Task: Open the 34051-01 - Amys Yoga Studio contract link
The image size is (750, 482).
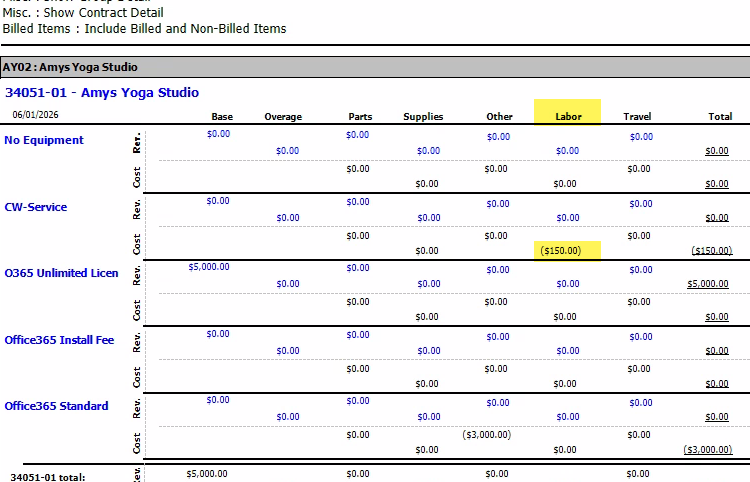Action: 102,92
